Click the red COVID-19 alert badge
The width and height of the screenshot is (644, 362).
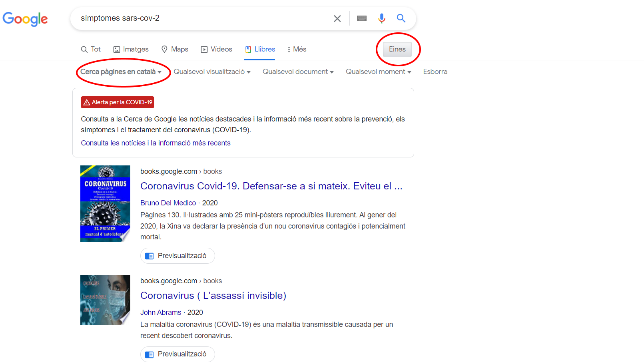coord(118,102)
